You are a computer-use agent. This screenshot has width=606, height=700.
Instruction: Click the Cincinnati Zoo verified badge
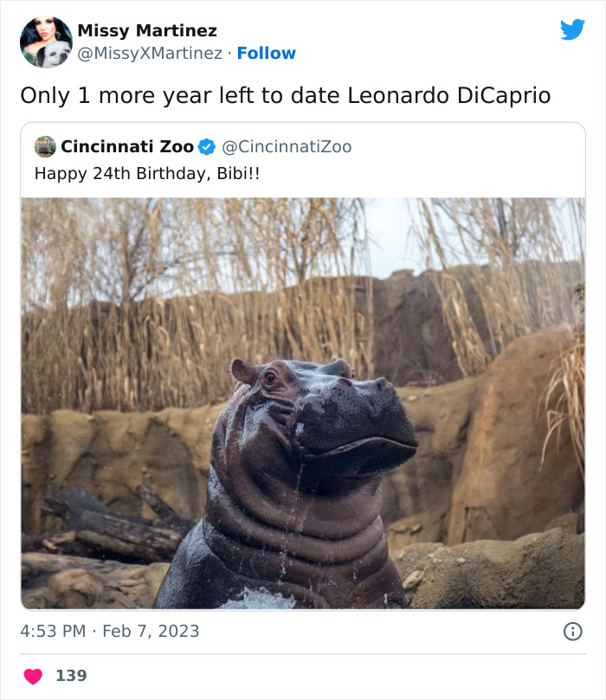pos(205,147)
